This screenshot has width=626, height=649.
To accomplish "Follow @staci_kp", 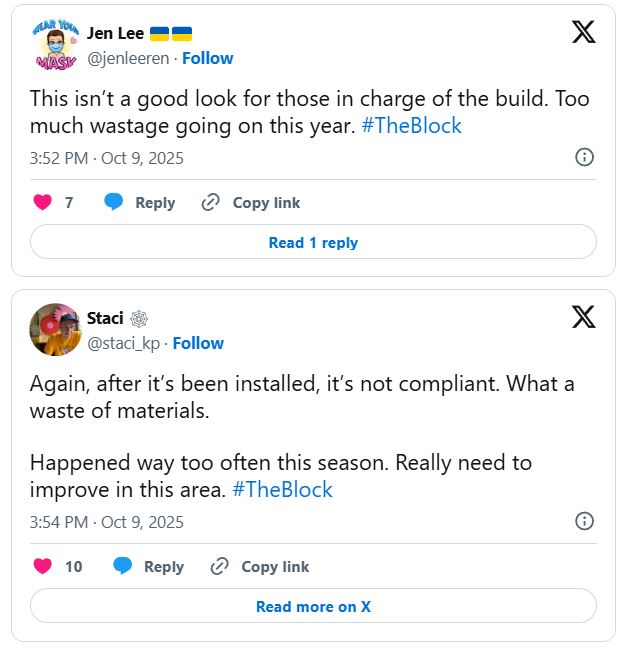I will [x=198, y=343].
